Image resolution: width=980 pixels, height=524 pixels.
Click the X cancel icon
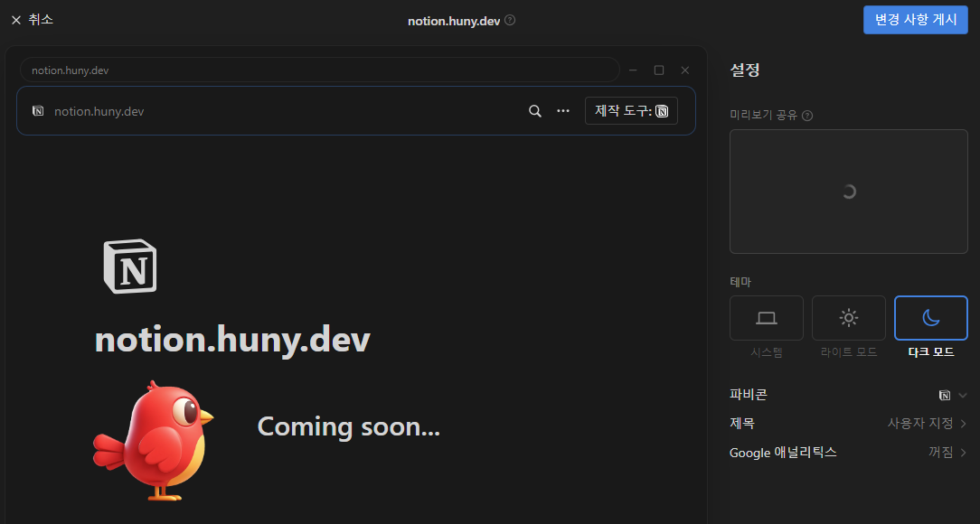[16, 20]
